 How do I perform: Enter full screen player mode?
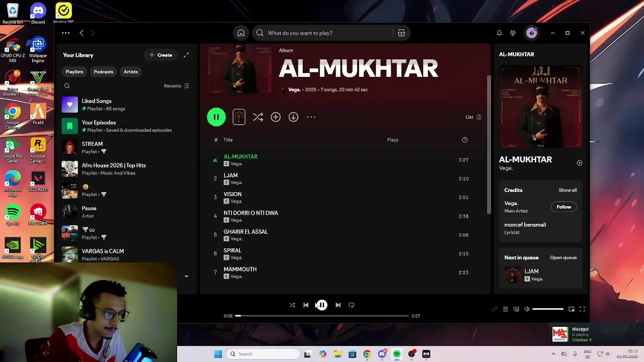click(x=582, y=309)
